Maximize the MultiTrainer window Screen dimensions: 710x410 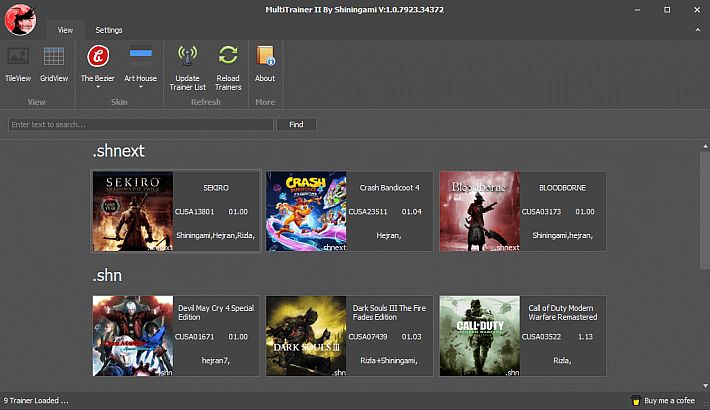[667, 10]
